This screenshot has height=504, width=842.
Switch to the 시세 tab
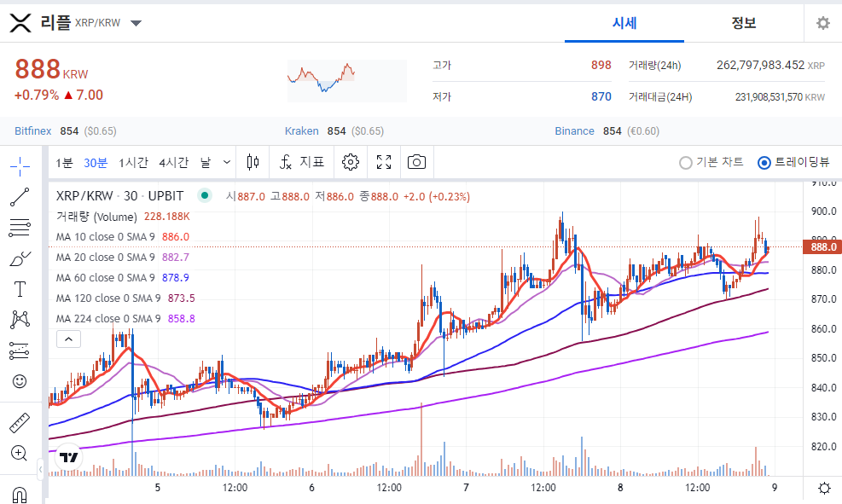624,23
